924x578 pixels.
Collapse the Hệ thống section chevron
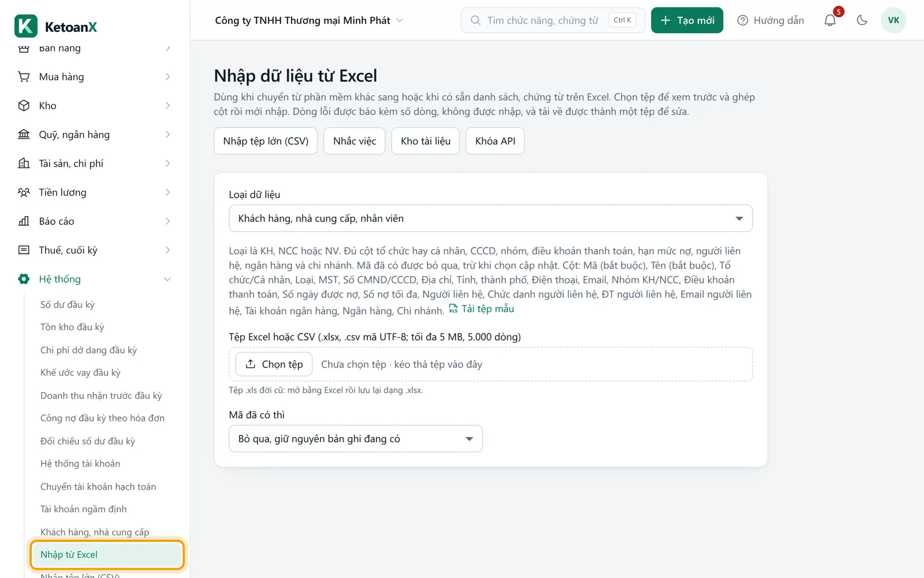[x=167, y=279]
